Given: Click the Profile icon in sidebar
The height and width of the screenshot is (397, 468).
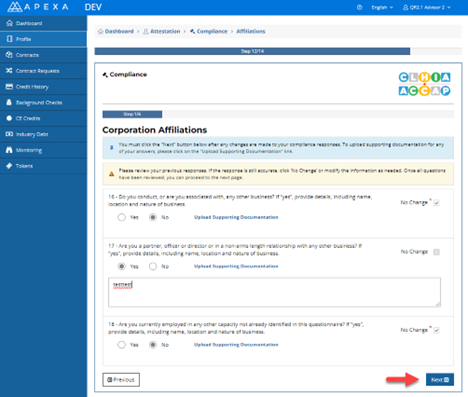Looking at the screenshot, I should 9,39.
